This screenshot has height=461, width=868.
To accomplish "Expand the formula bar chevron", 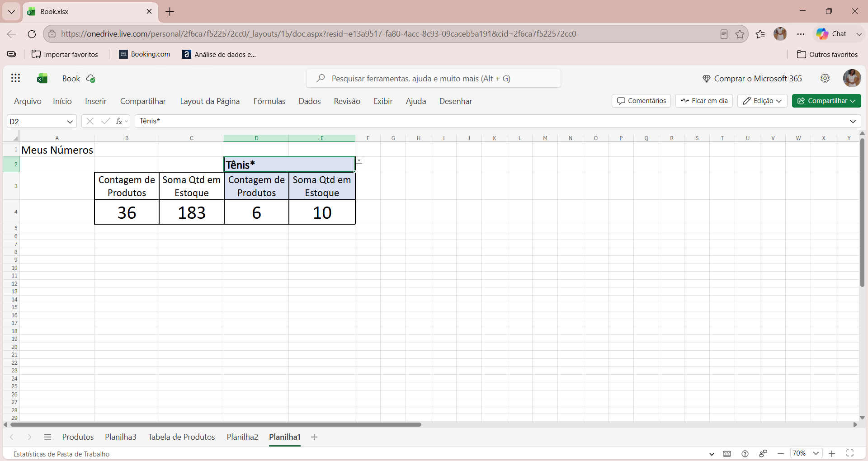I will (x=853, y=121).
